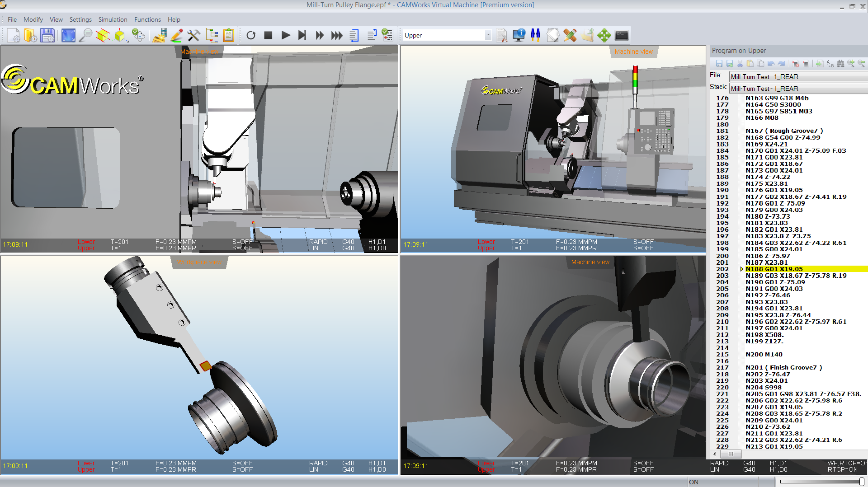Select code line N200 M140
The image size is (868, 487).
point(764,355)
